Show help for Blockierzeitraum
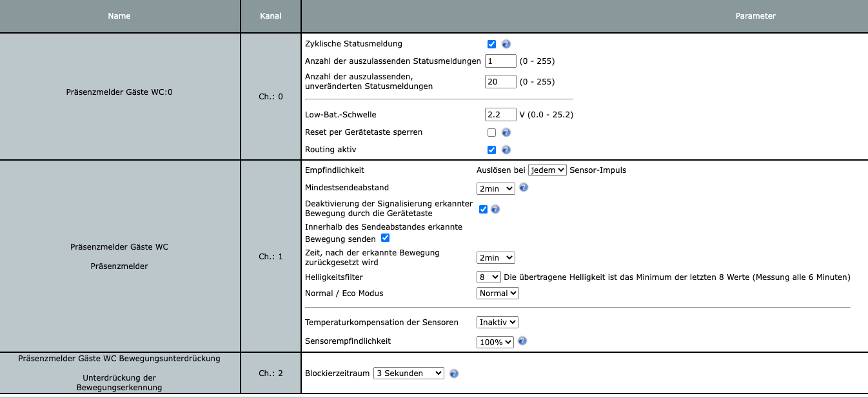 coord(454,373)
